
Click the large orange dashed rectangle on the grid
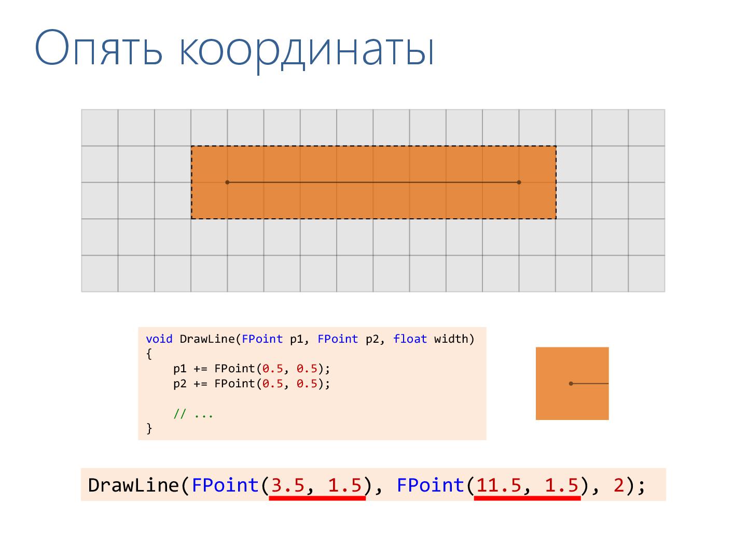[374, 183]
